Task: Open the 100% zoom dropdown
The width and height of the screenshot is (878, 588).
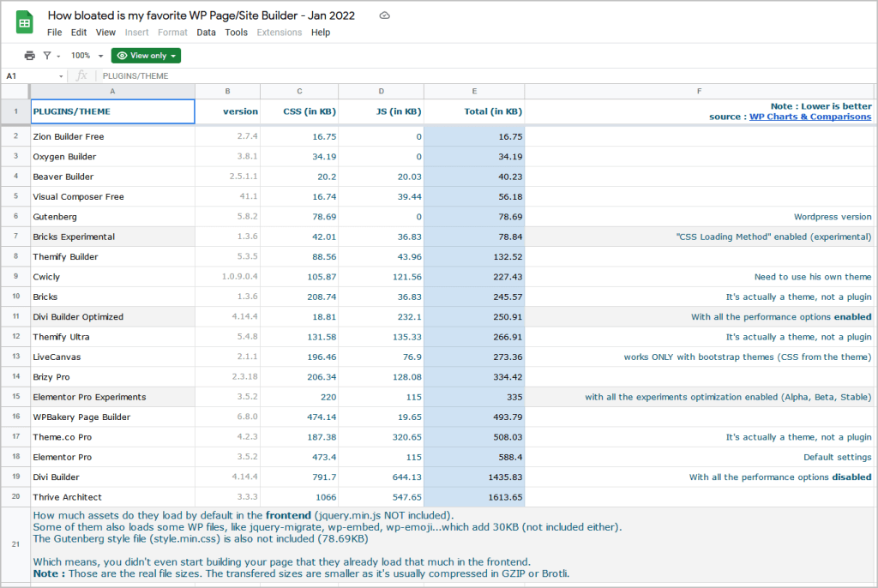Action: [x=87, y=56]
